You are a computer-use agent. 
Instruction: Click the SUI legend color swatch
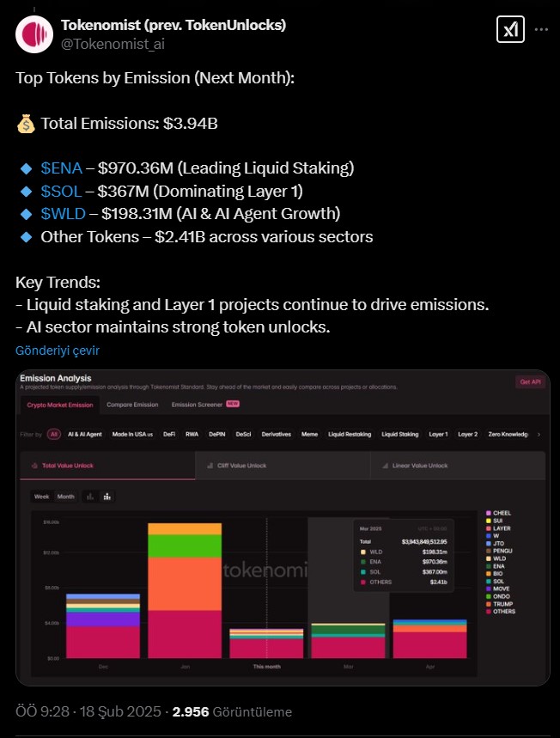[x=489, y=521]
